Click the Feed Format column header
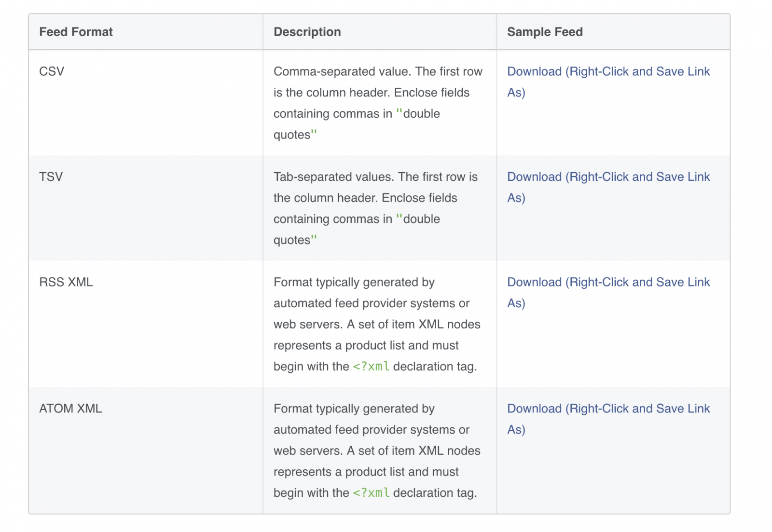 pyautogui.click(x=76, y=32)
